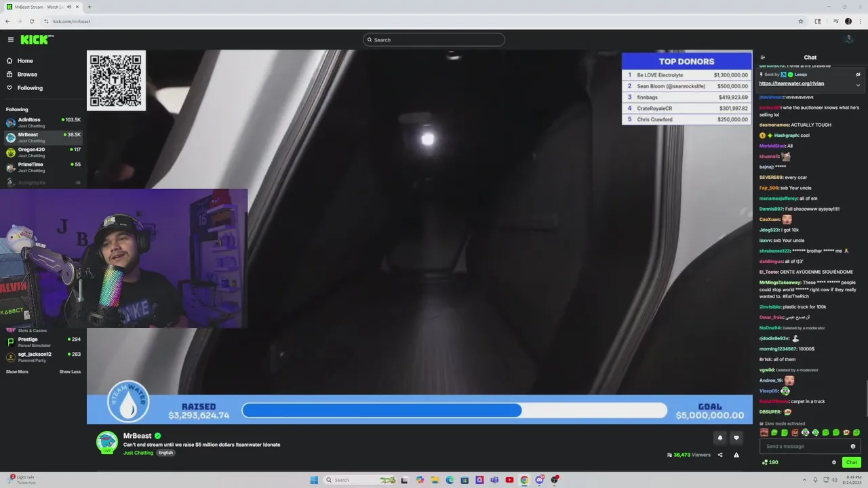Click channel points balance 190
The width and height of the screenshot is (868, 488).
click(770, 462)
